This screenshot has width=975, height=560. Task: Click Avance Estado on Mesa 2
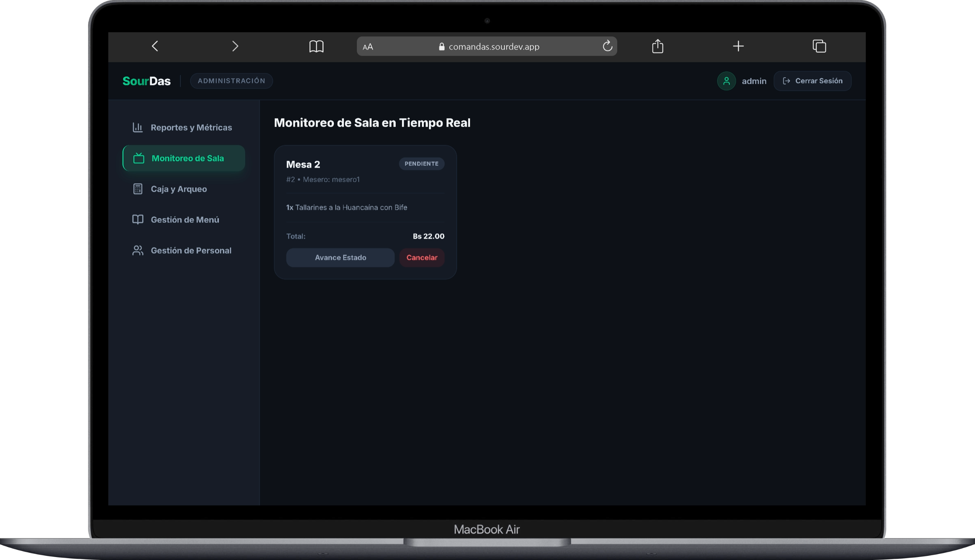tap(340, 258)
